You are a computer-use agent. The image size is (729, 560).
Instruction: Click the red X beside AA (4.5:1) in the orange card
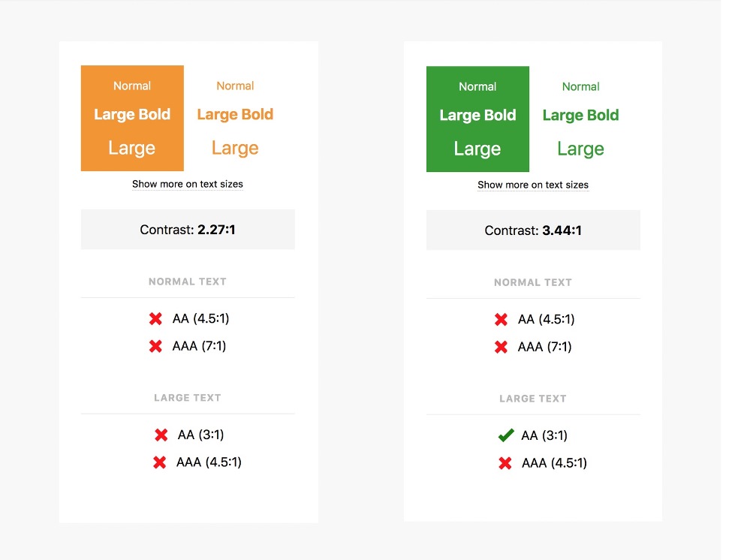pyautogui.click(x=155, y=319)
